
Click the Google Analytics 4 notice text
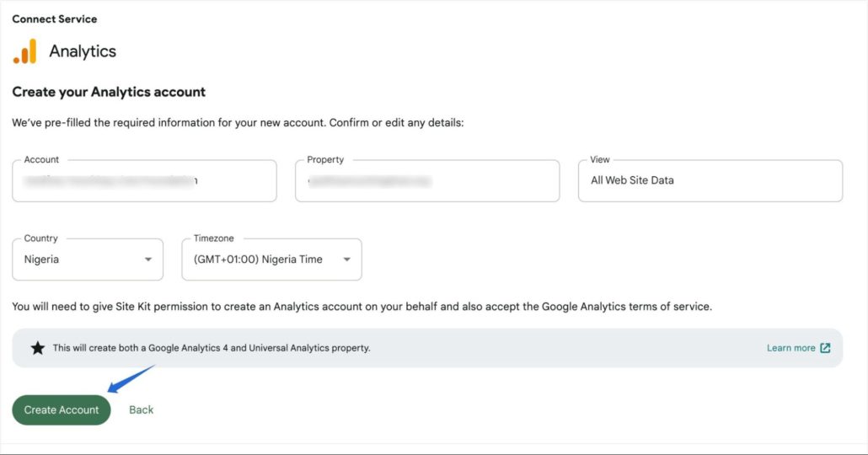point(212,348)
